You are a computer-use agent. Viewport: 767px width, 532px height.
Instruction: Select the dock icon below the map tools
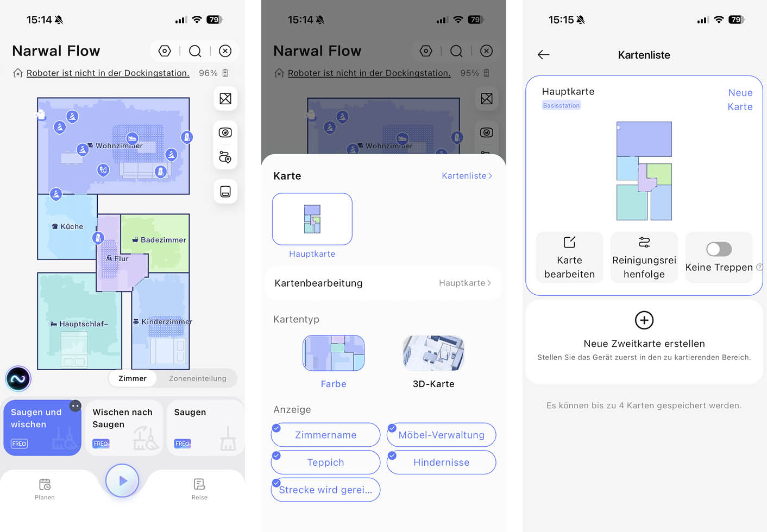pyautogui.click(x=225, y=191)
